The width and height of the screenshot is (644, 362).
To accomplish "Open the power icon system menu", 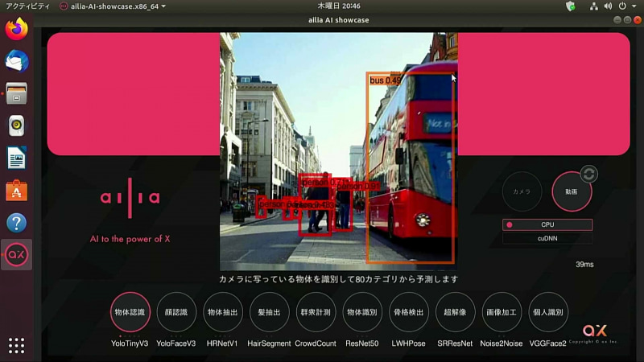I will point(622,6).
